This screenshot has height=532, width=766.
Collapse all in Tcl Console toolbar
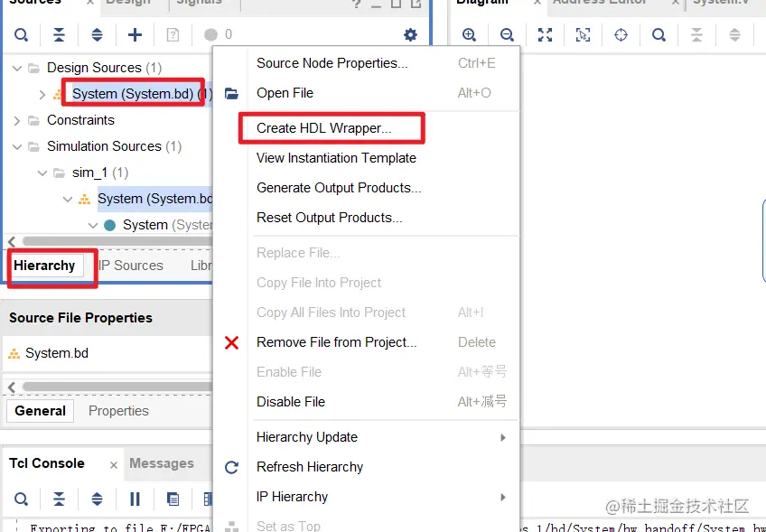pyautogui.click(x=59, y=499)
